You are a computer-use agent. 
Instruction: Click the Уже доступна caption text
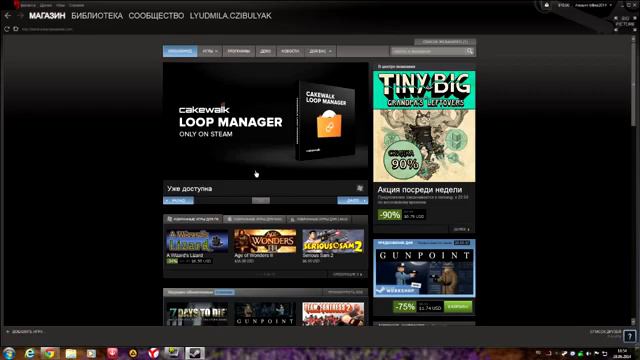pyautogui.click(x=189, y=189)
